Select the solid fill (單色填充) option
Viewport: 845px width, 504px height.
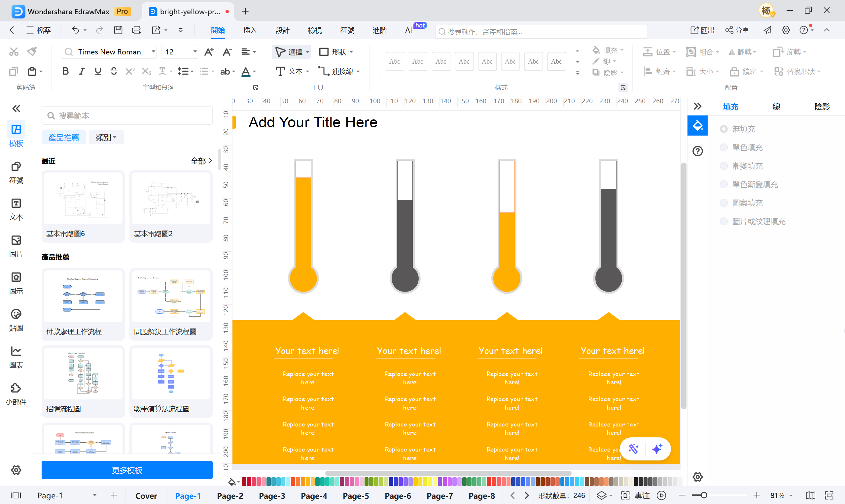tap(724, 147)
